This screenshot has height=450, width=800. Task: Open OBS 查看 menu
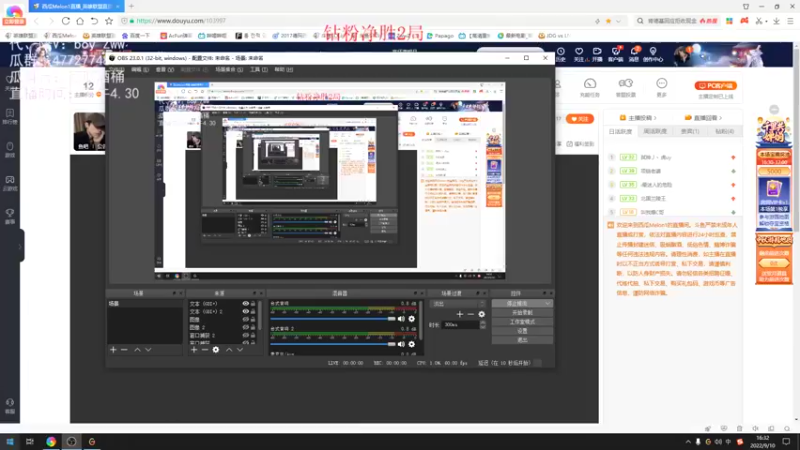click(164, 69)
